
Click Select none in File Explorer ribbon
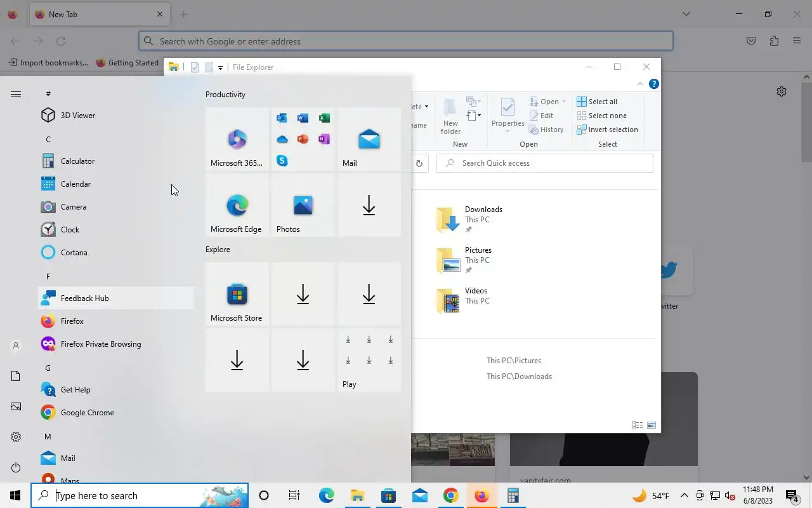[601, 116]
